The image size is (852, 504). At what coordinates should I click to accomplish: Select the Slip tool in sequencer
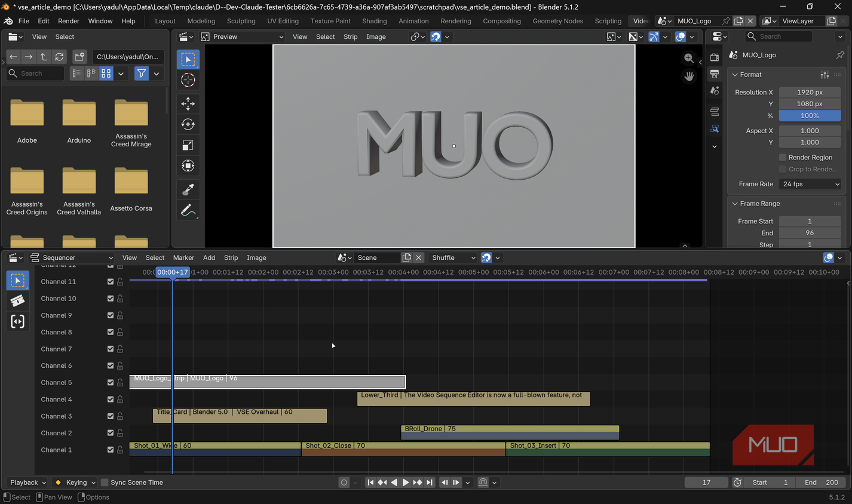[17, 321]
